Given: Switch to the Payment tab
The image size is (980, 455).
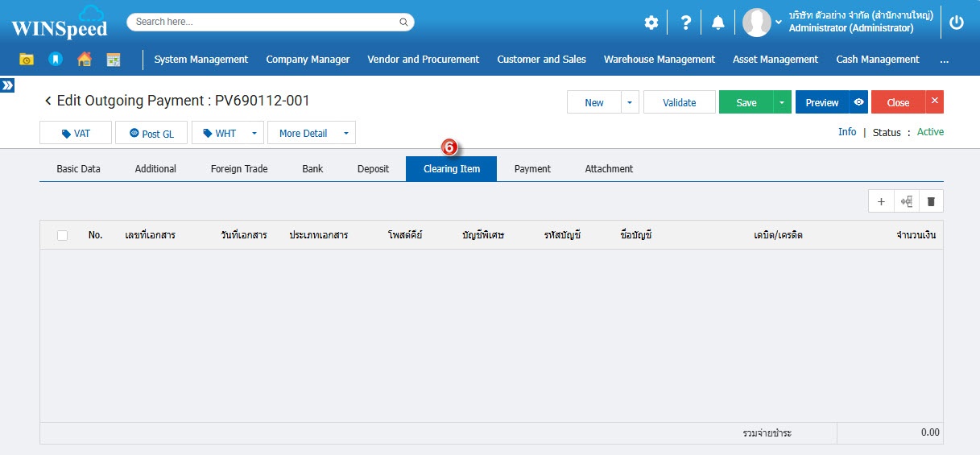Looking at the screenshot, I should tap(532, 169).
